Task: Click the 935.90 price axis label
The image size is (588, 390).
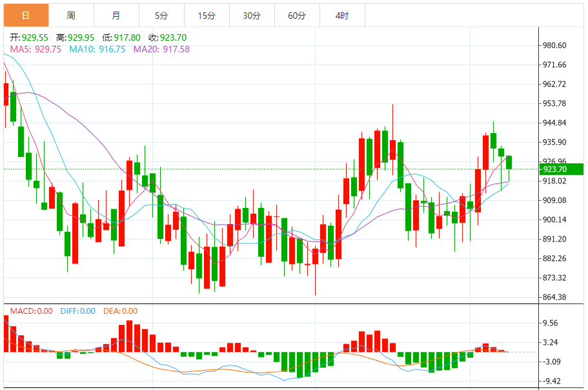Action: click(554, 142)
